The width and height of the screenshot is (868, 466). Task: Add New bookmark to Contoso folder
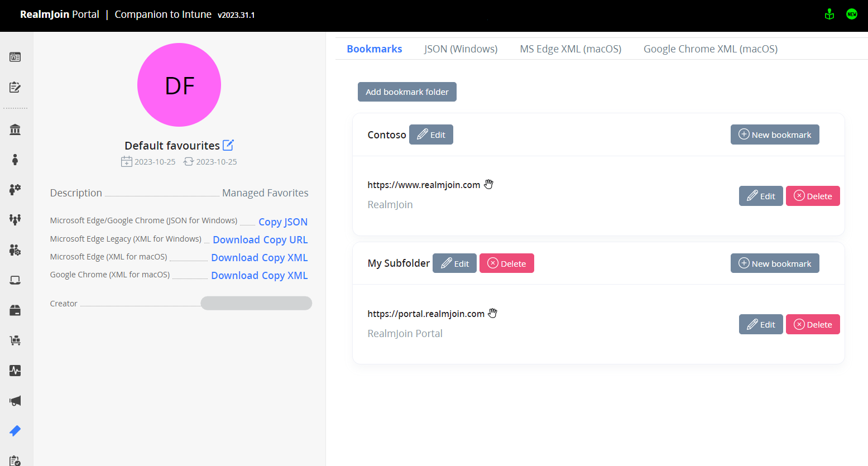(774, 134)
